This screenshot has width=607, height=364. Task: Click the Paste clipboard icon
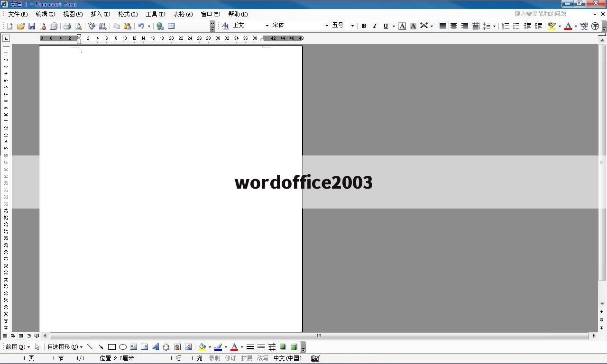127,26
